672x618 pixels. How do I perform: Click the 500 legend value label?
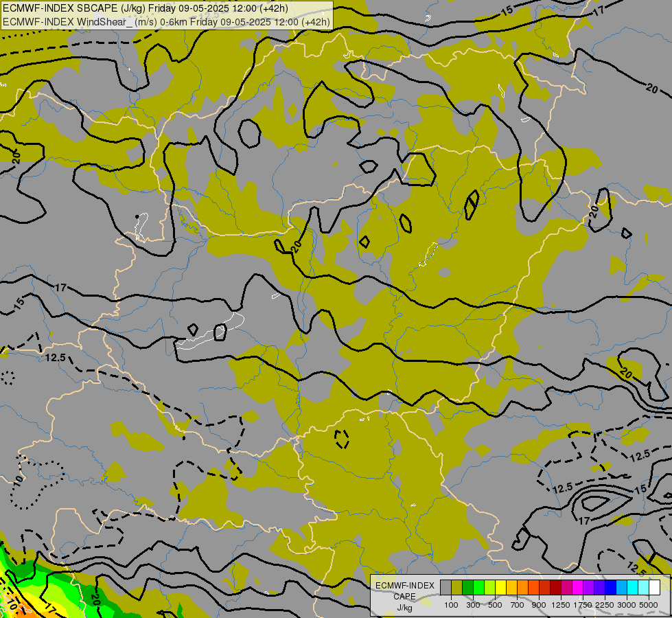coord(496,605)
